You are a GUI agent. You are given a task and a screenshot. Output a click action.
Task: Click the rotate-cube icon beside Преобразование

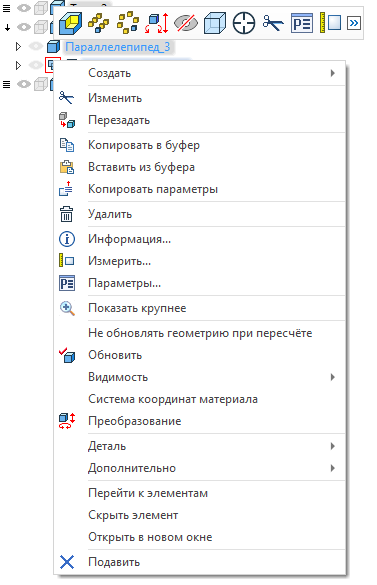pos(67,421)
